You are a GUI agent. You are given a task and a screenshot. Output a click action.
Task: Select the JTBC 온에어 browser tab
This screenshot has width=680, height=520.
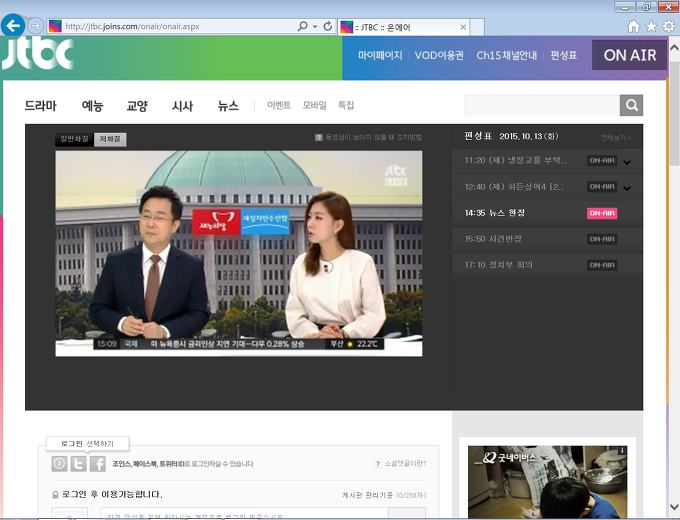pyautogui.click(x=403, y=27)
